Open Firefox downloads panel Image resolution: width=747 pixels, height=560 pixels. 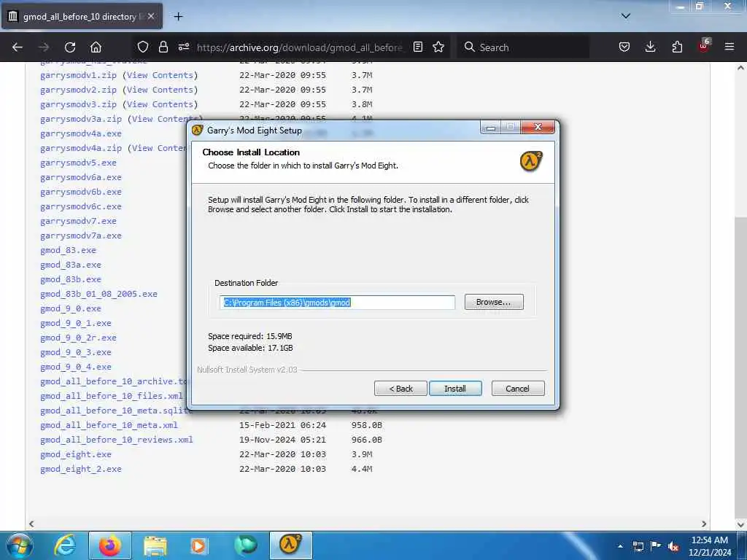click(650, 47)
